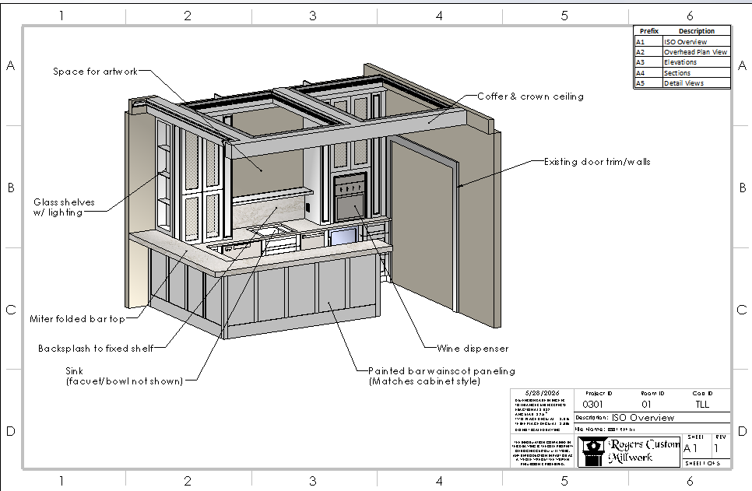Click the 'Sections' table cell

pos(696,73)
